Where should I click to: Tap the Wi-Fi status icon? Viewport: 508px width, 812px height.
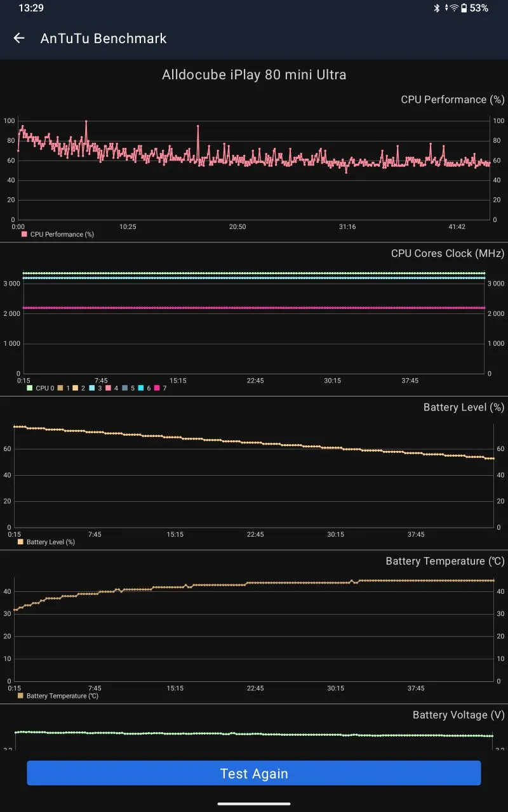tap(453, 8)
